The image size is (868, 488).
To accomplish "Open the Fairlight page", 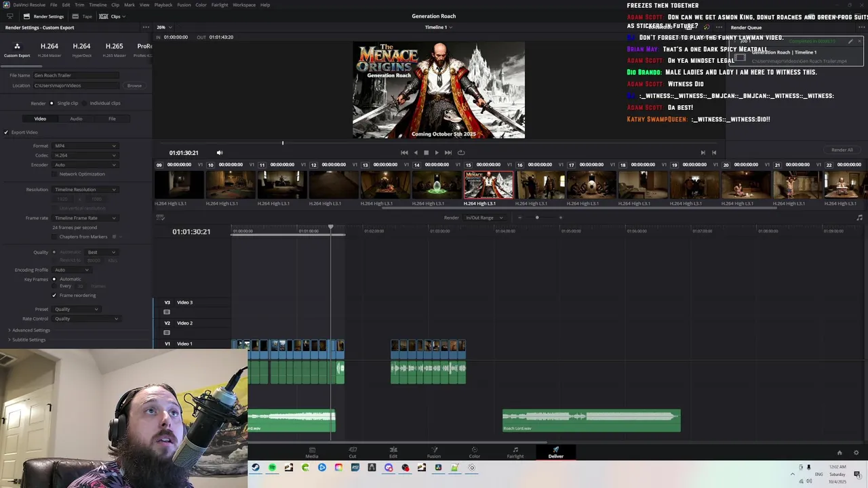I will (515, 452).
